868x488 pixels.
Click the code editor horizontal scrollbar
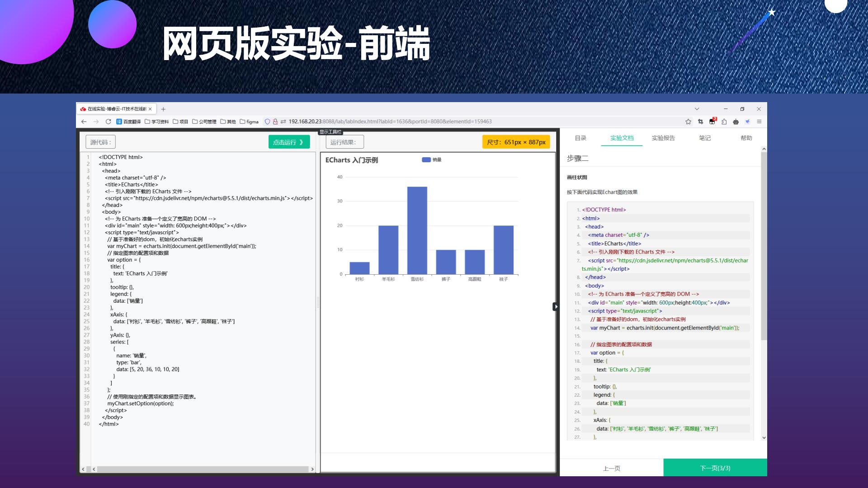[203, 469]
